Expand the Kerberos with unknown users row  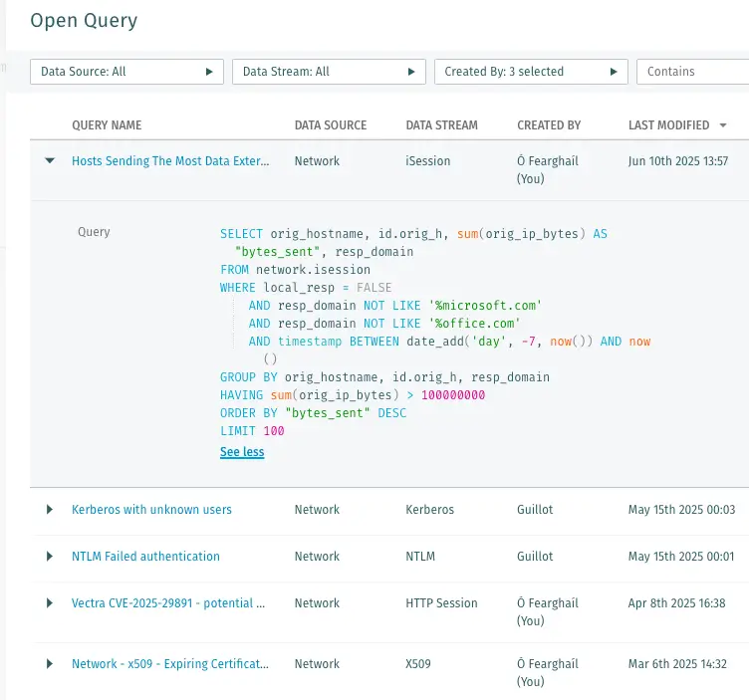50,510
